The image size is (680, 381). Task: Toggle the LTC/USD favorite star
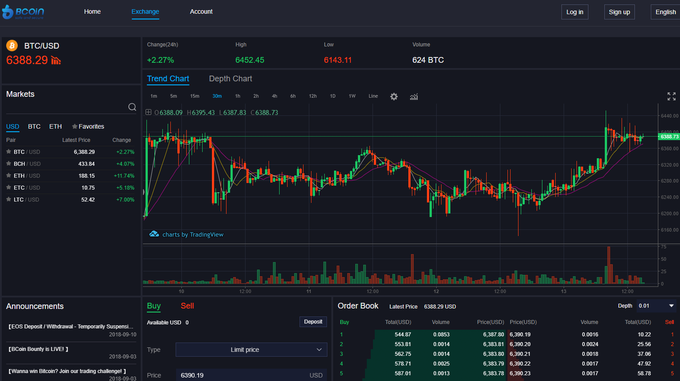coord(9,199)
